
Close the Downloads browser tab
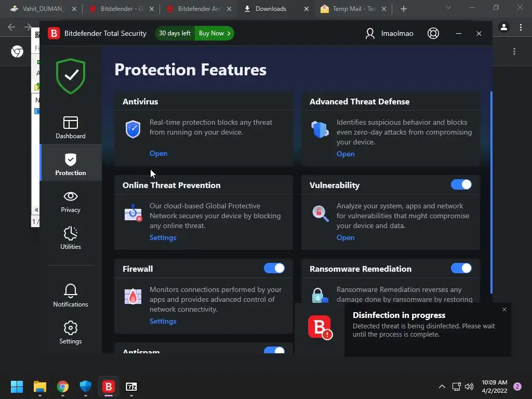coord(307,9)
